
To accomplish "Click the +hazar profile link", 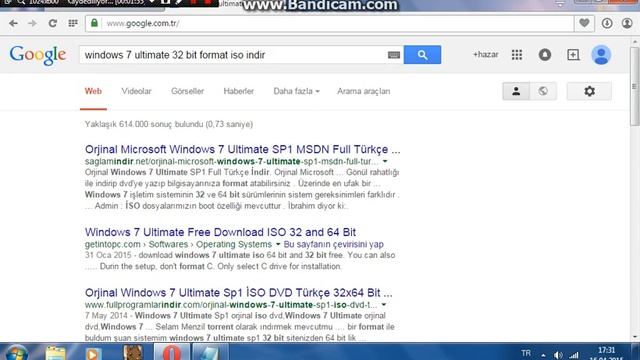I will (486, 55).
